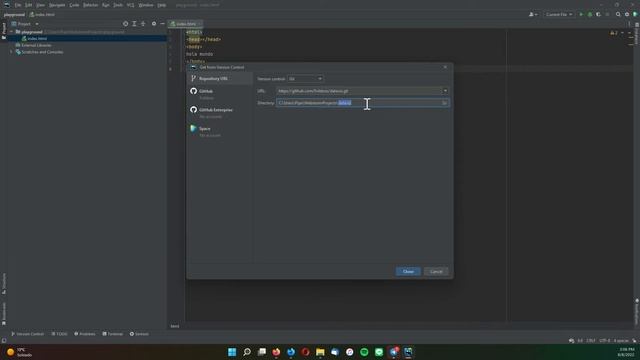Open the user account dropdown icon

533,14
